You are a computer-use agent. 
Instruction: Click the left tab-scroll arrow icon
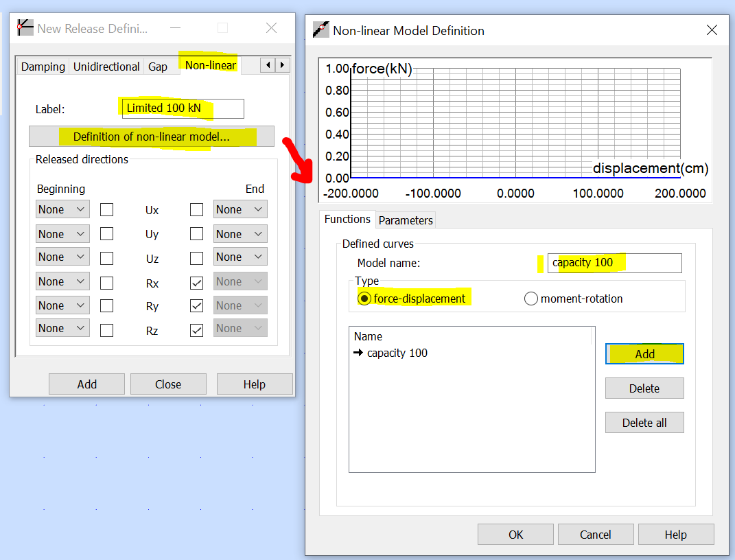(x=267, y=65)
